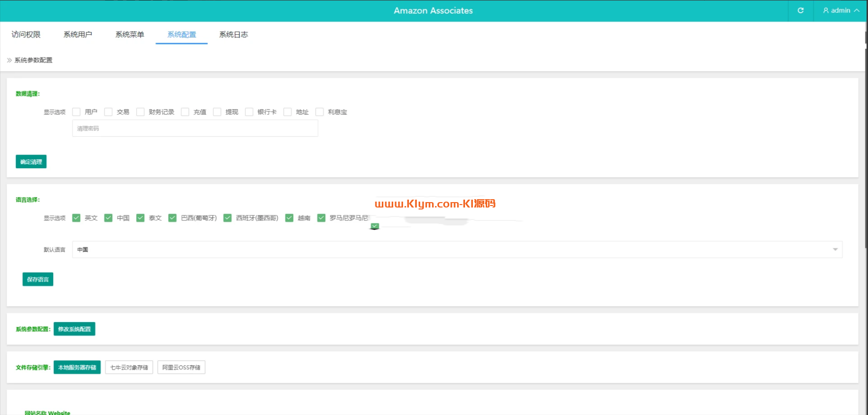The height and width of the screenshot is (415, 868).
Task: Click the double-chevron icon before 系统参数配置 breadcrumb
Action: coord(9,60)
